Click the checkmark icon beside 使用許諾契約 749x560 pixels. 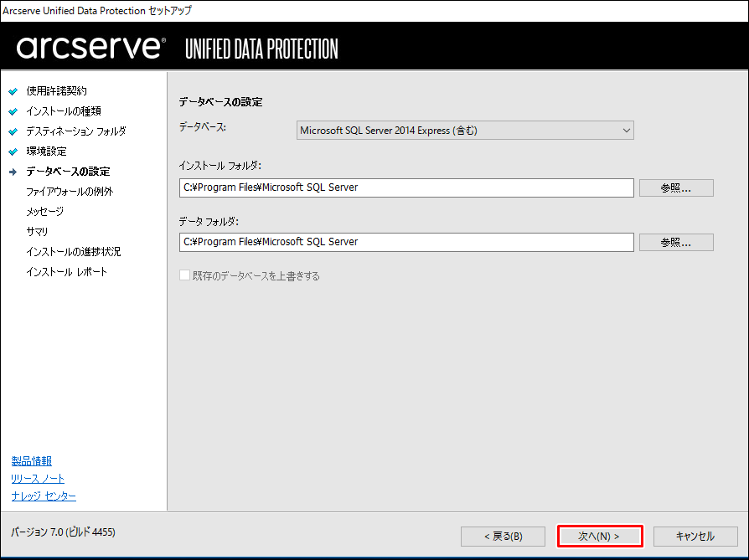point(13,91)
